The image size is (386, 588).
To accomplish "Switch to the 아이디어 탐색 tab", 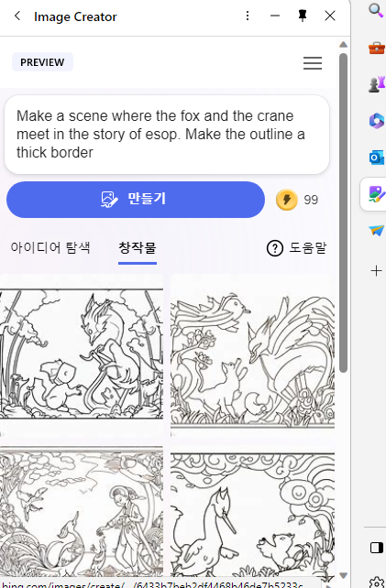I will 50,247.
